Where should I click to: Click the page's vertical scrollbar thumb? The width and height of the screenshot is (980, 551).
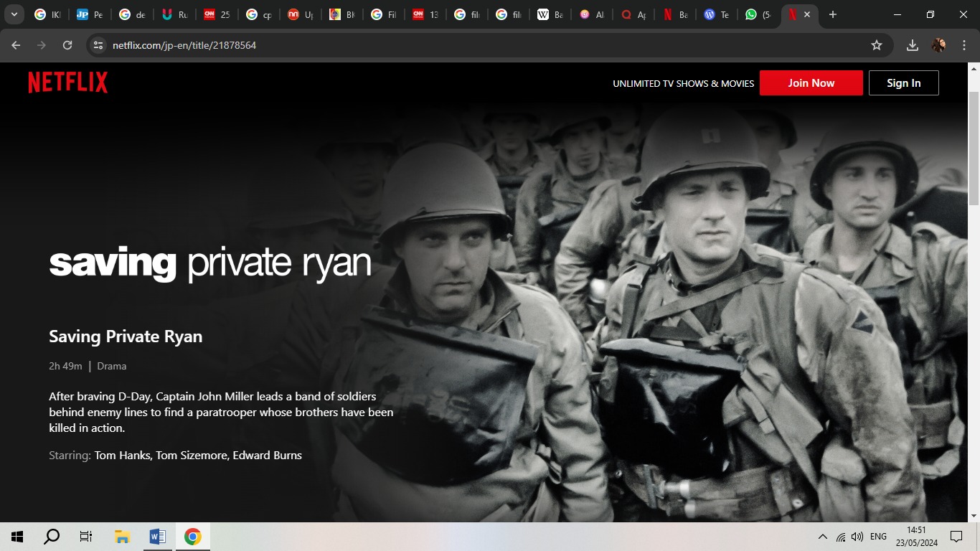pos(974,149)
